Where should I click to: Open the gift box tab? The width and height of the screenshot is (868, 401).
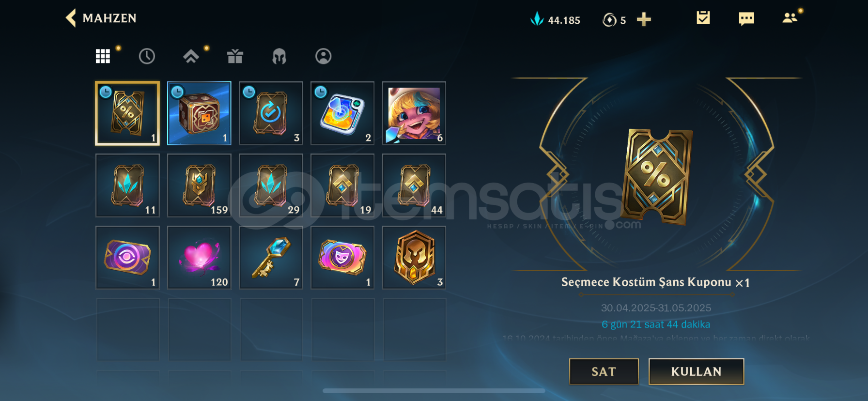[235, 56]
